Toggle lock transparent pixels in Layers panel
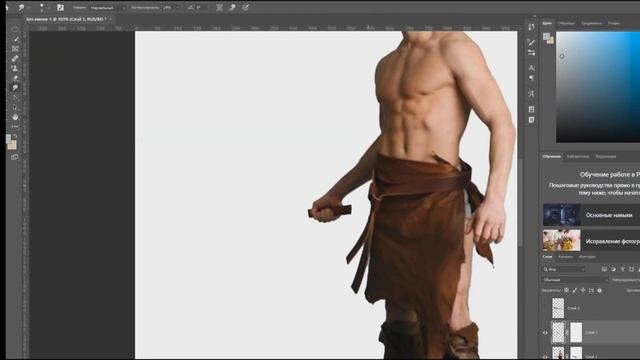The width and height of the screenshot is (640, 360). 567,290
